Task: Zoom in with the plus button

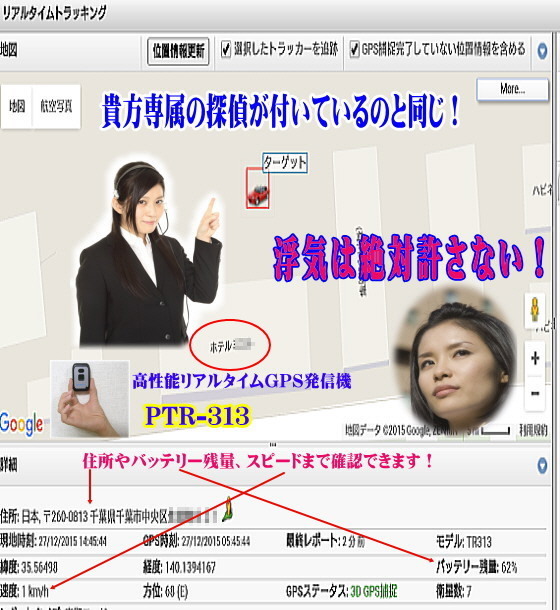Action: pos(535,358)
